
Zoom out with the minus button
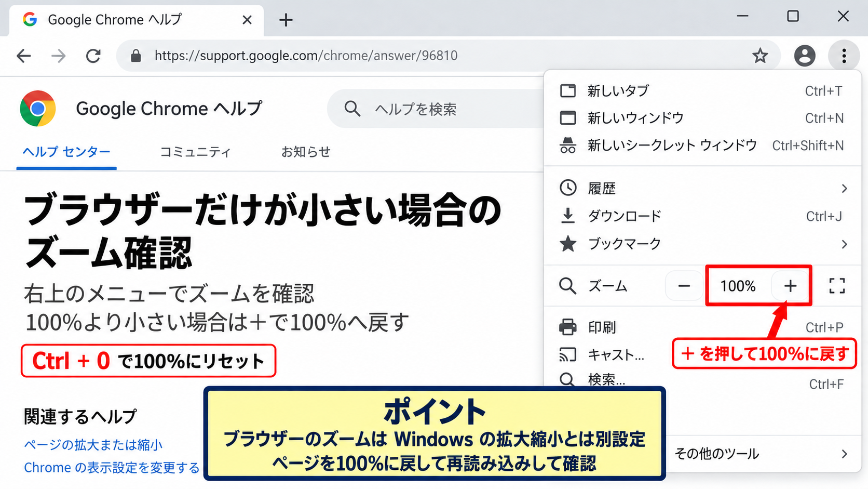coord(684,286)
